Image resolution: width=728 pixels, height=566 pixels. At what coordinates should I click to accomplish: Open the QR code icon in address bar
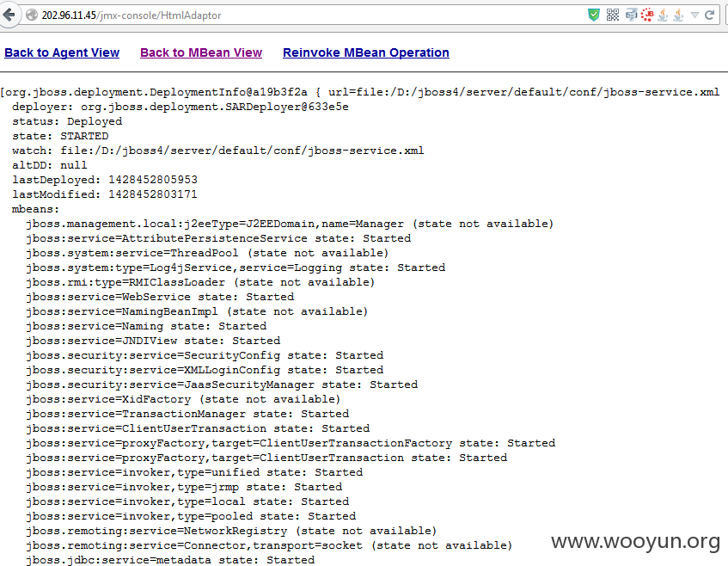coord(612,15)
